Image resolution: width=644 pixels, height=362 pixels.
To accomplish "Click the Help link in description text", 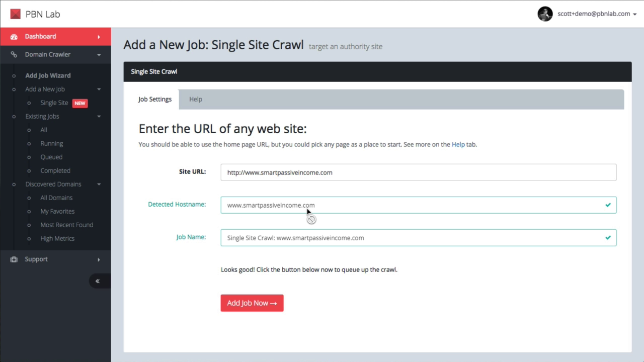I will 458,144.
